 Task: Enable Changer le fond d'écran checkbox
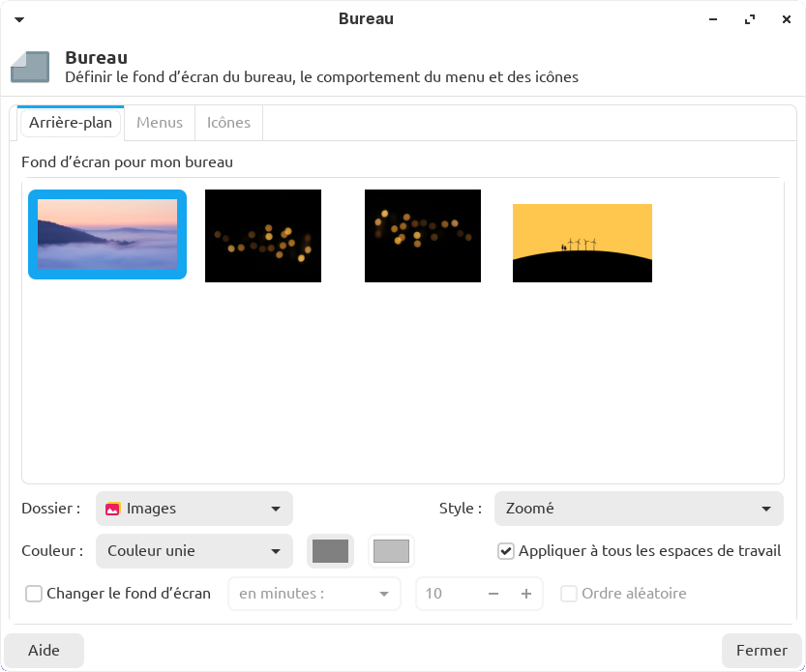(34, 594)
